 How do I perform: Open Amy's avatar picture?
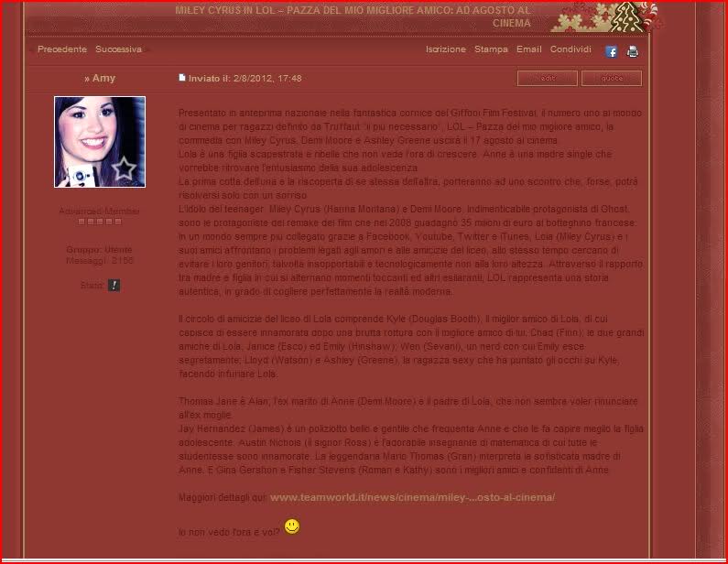click(x=100, y=142)
